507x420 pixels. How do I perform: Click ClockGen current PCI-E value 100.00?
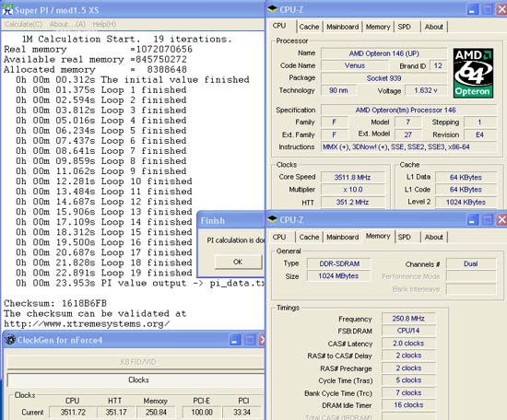202,413
